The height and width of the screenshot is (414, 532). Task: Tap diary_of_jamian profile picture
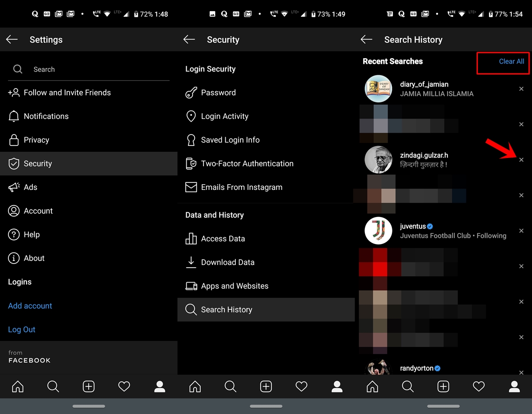pyautogui.click(x=378, y=89)
